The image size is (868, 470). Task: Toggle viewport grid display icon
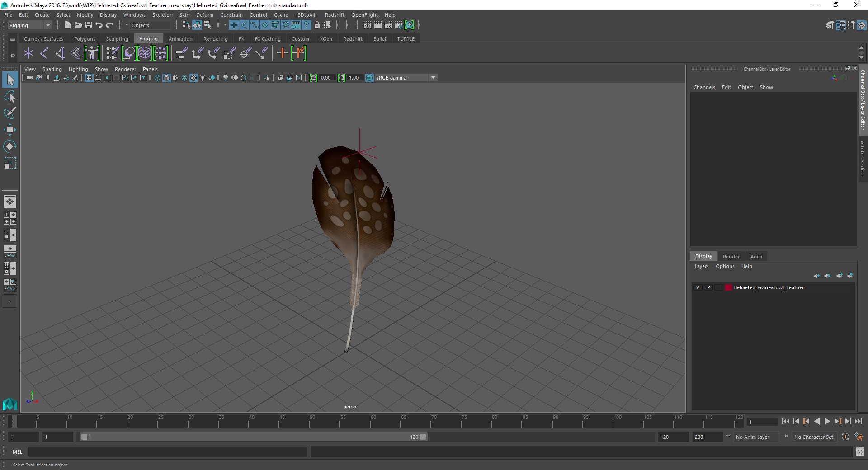pyautogui.click(x=89, y=78)
